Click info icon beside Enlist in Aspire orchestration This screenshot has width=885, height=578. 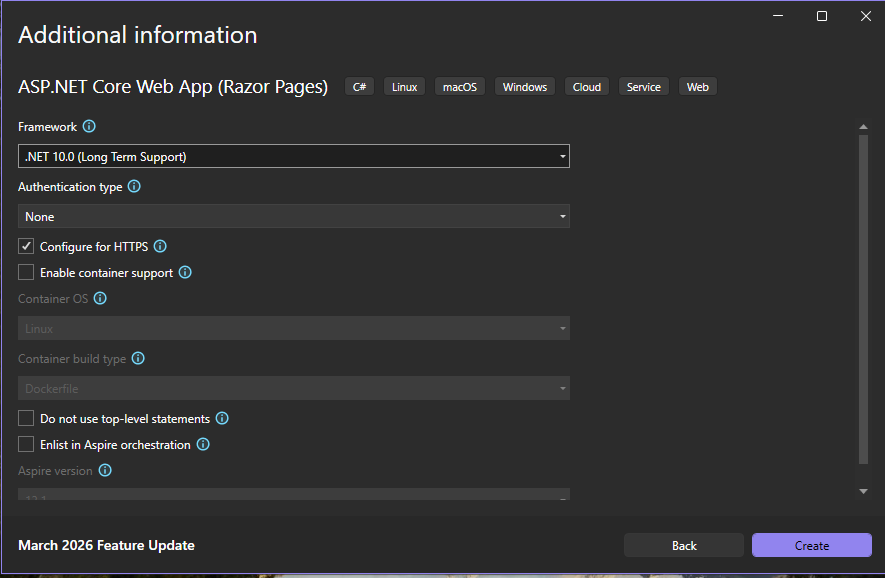point(203,445)
